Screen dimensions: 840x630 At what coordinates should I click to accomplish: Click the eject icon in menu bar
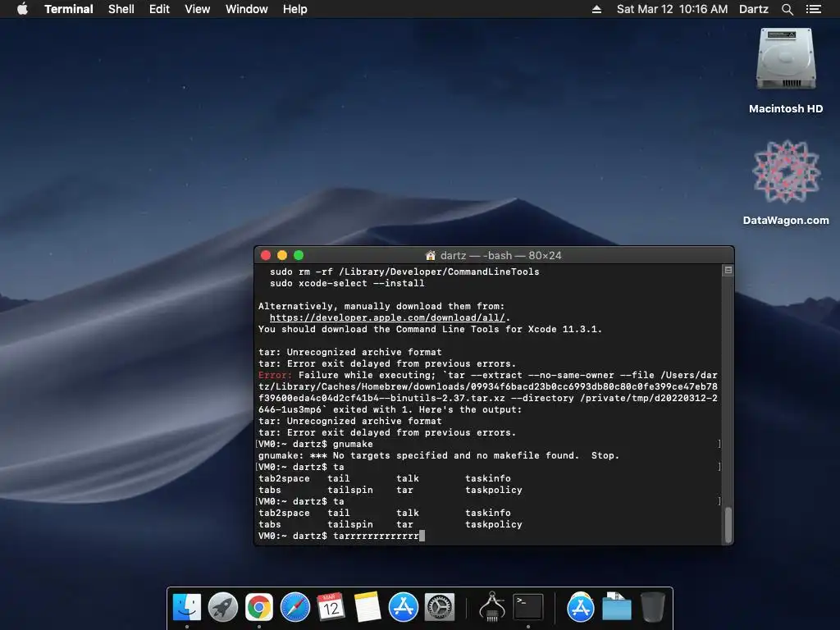click(x=596, y=9)
